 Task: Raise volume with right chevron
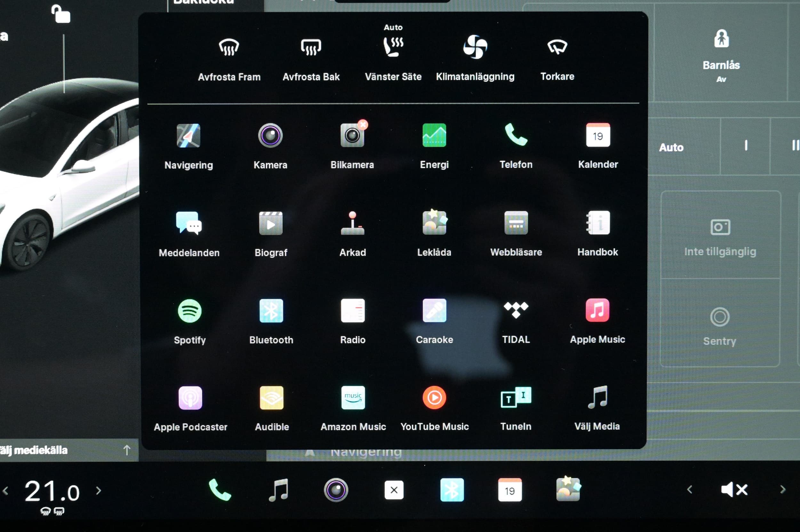coord(783,489)
